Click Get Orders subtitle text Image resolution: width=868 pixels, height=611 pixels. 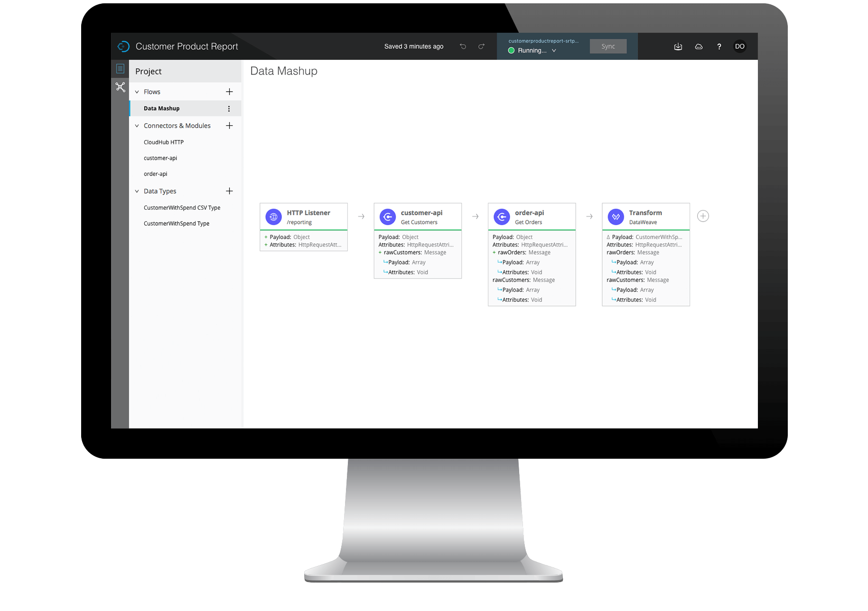point(528,222)
